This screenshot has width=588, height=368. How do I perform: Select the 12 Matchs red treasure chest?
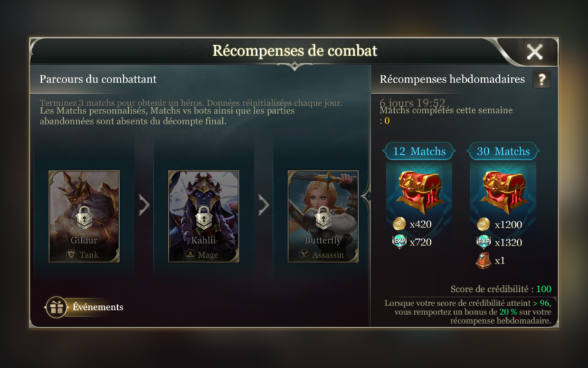click(419, 191)
